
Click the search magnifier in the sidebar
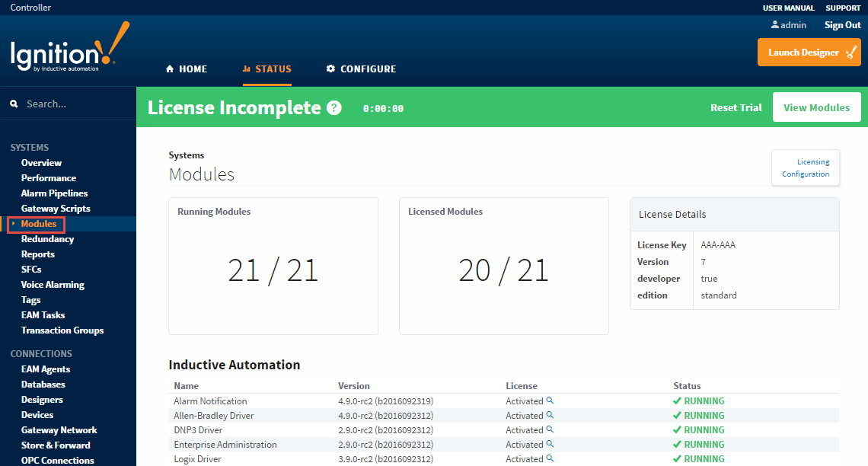tap(13, 103)
